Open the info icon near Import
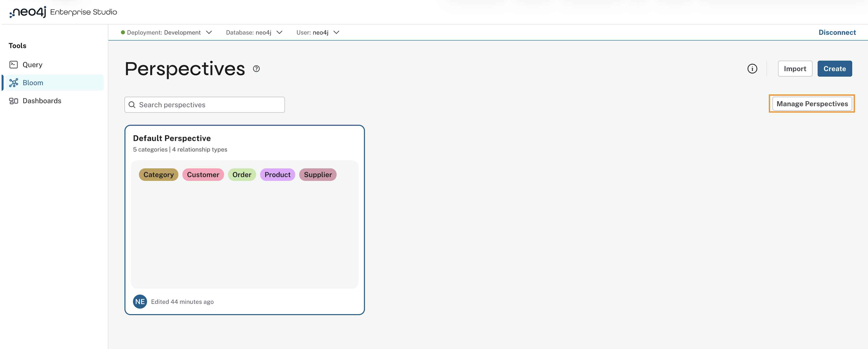Screen dimensions: 868x349 752,69
